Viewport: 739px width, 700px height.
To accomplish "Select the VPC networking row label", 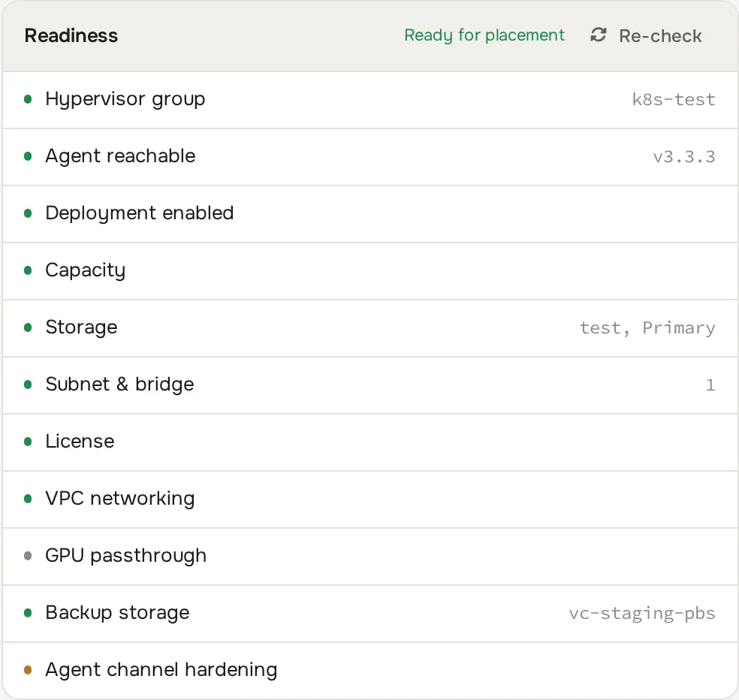I will pos(119,499).
